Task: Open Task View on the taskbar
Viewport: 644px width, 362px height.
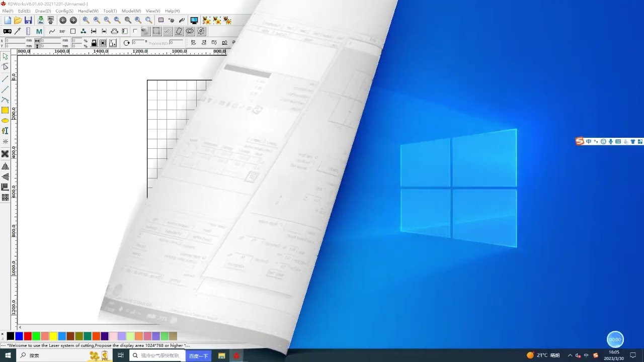Action: pos(120,355)
